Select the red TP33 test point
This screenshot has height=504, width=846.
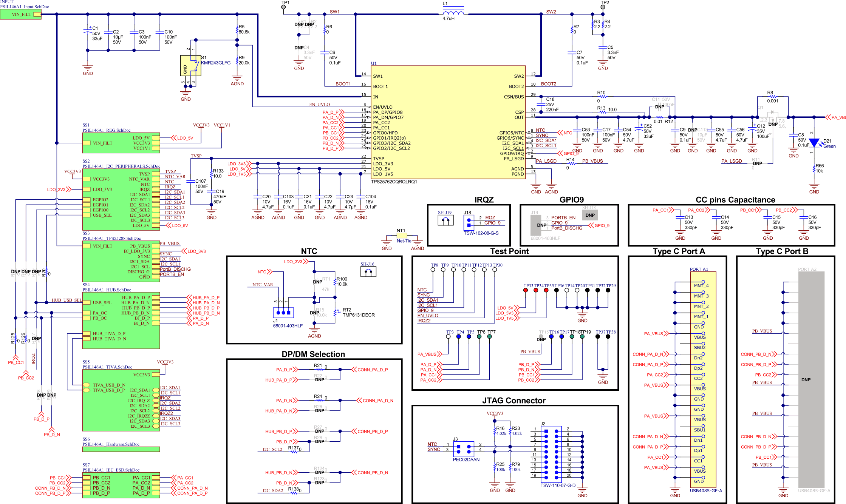tap(526, 290)
